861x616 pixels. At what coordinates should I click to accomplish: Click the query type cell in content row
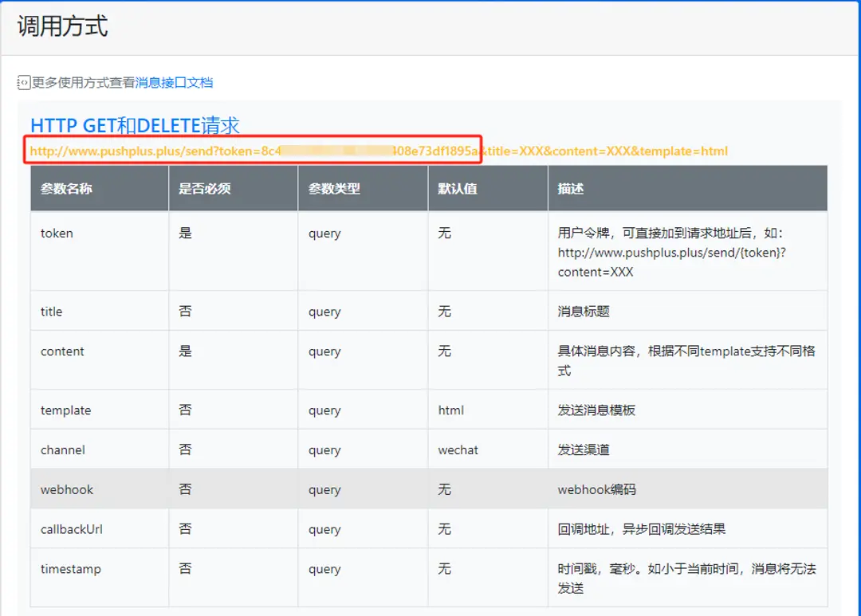363,360
